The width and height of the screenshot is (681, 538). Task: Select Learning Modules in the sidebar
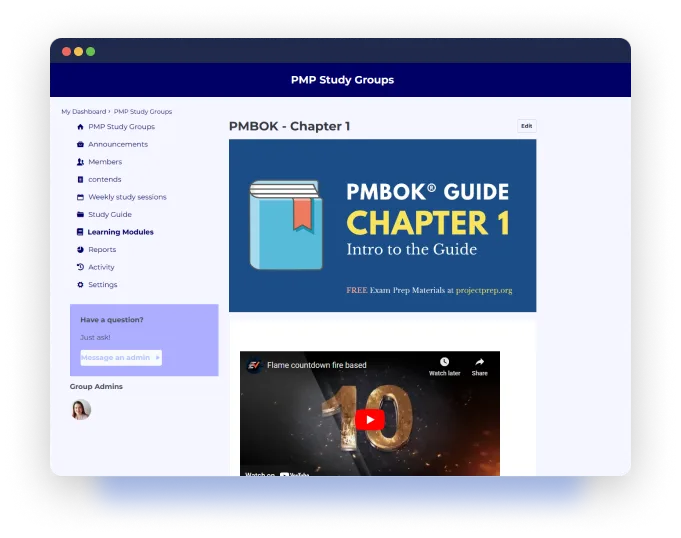coord(121,232)
